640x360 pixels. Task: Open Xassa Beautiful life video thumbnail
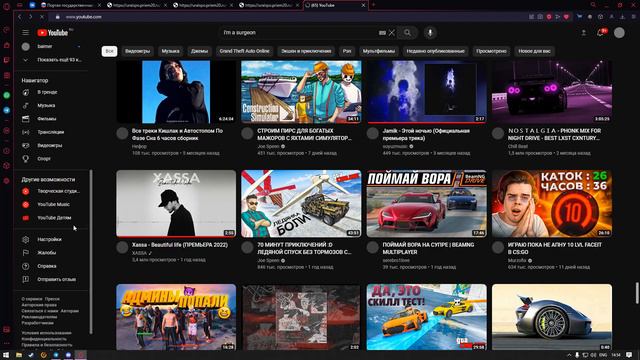[x=176, y=204]
